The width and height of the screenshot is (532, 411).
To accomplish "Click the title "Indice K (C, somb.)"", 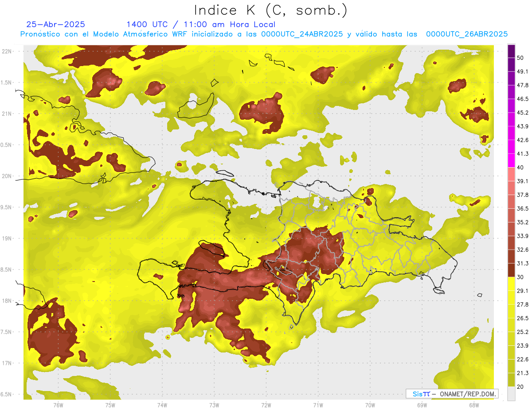I will coord(270,10).
